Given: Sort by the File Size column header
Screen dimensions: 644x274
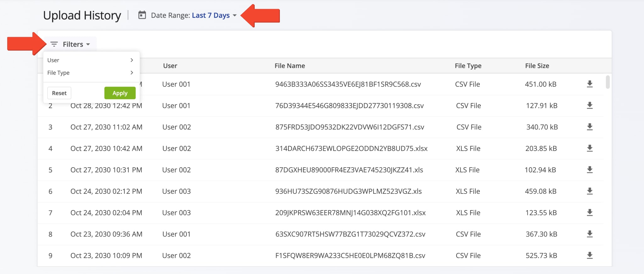Looking at the screenshot, I should (x=537, y=66).
